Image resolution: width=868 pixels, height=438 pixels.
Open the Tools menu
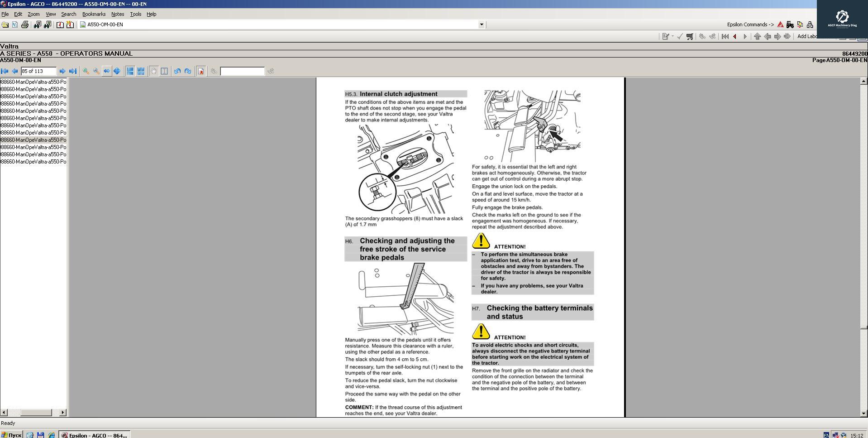pyautogui.click(x=135, y=14)
